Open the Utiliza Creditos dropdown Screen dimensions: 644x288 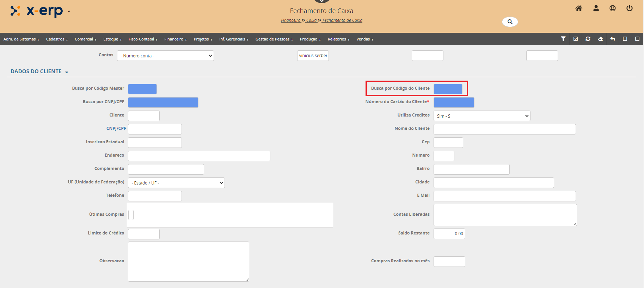[x=482, y=116]
